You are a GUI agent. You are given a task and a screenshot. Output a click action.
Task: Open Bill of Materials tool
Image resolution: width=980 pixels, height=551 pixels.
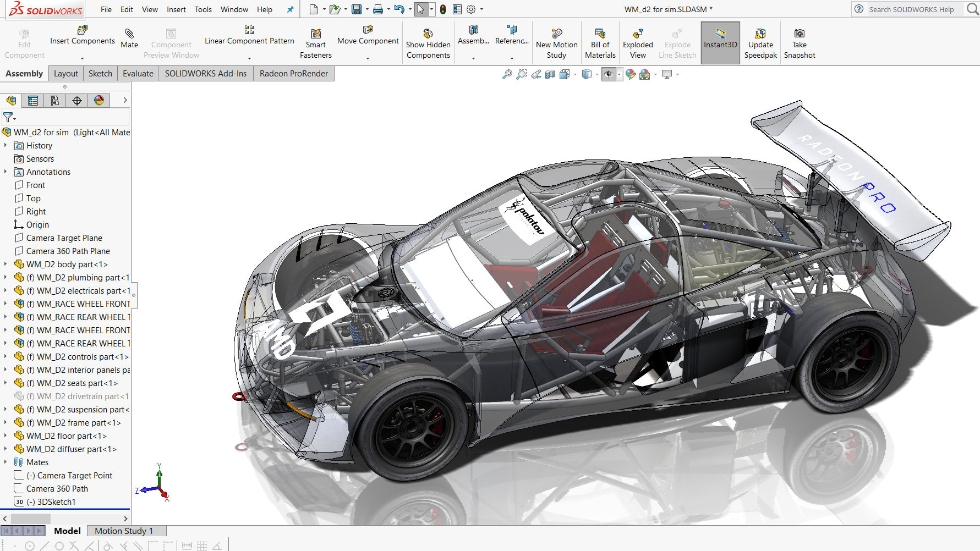pyautogui.click(x=600, y=34)
